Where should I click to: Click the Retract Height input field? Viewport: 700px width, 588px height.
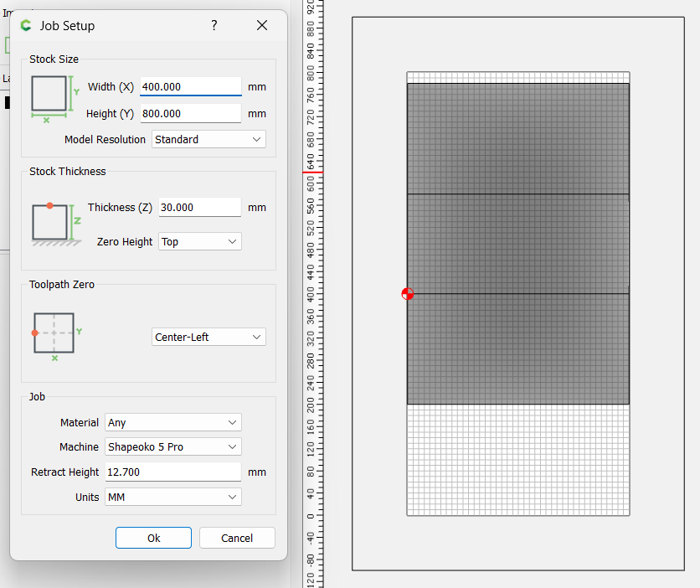tap(172, 472)
